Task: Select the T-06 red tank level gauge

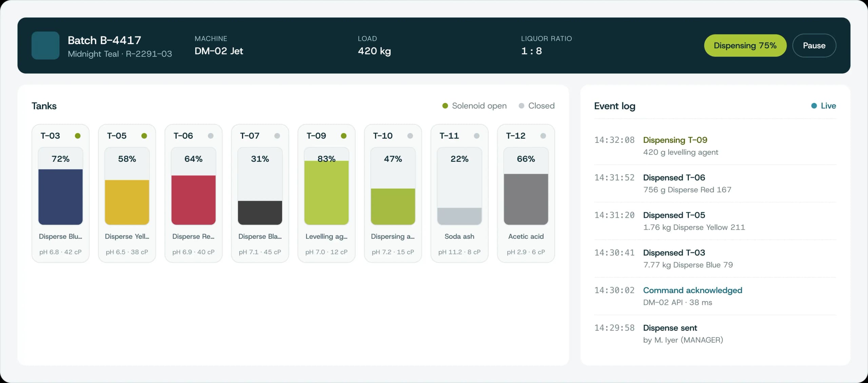Action: coord(193,186)
